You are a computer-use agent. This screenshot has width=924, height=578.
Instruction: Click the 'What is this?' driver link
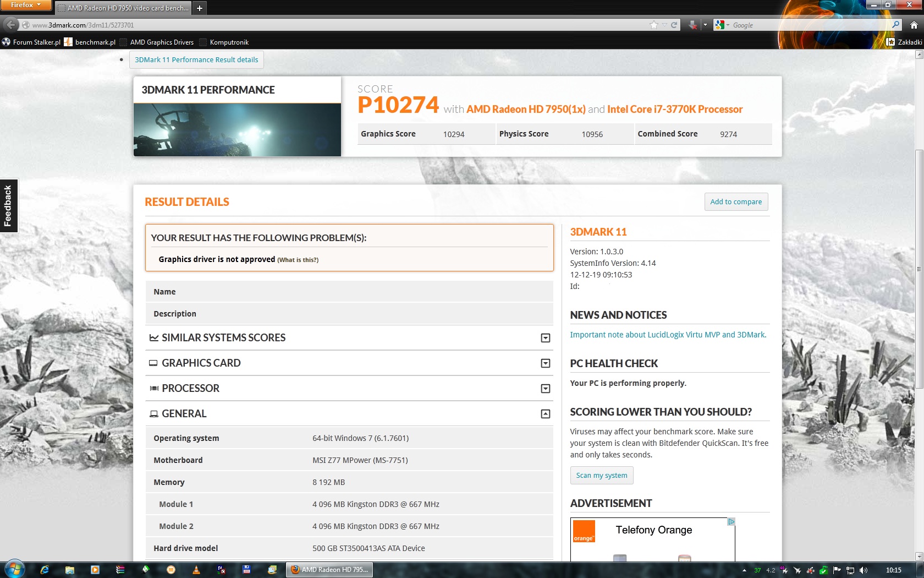[x=298, y=260]
